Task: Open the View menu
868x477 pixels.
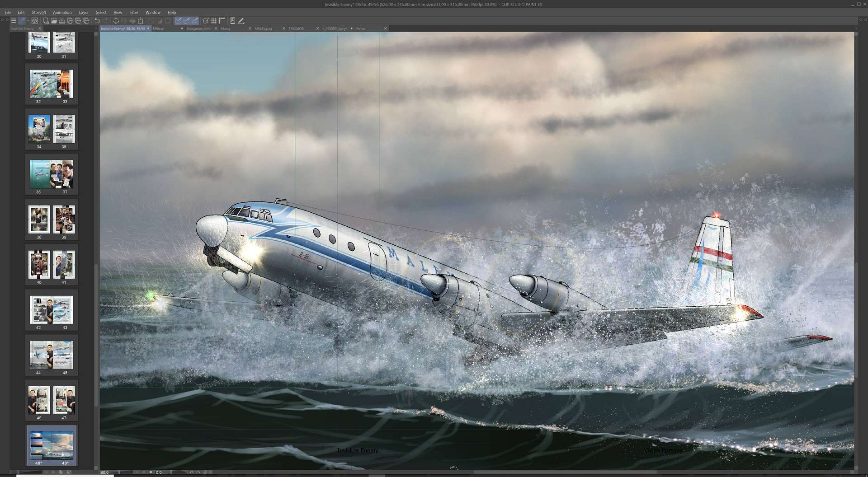Action: click(118, 12)
